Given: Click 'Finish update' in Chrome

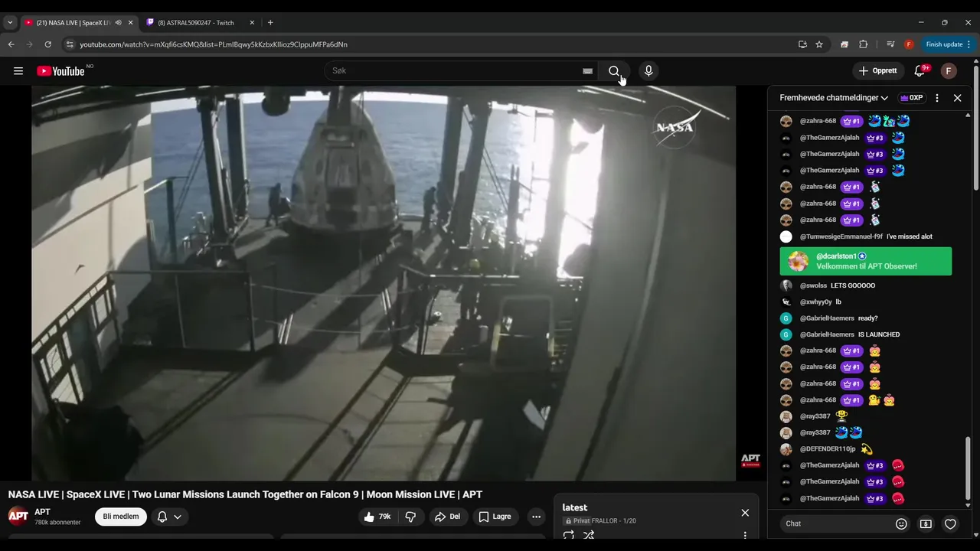Looking at the screenshot, I should [x=944, y=44].
